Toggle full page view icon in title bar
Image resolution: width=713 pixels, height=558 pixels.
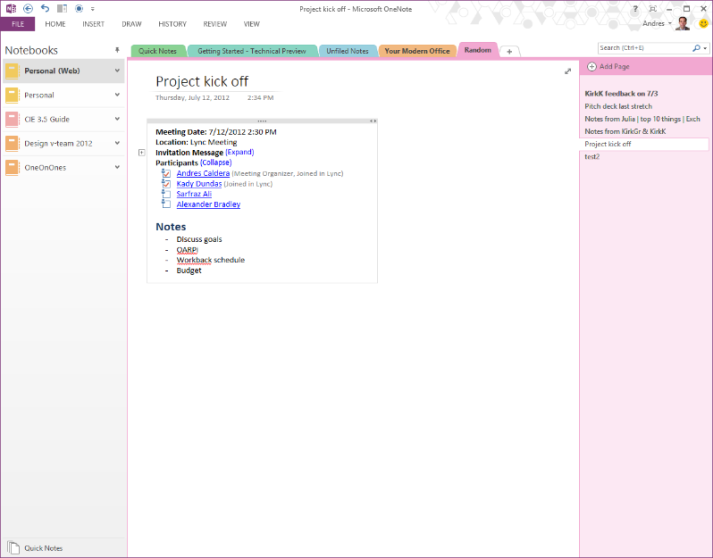click(x=653, y=9)
